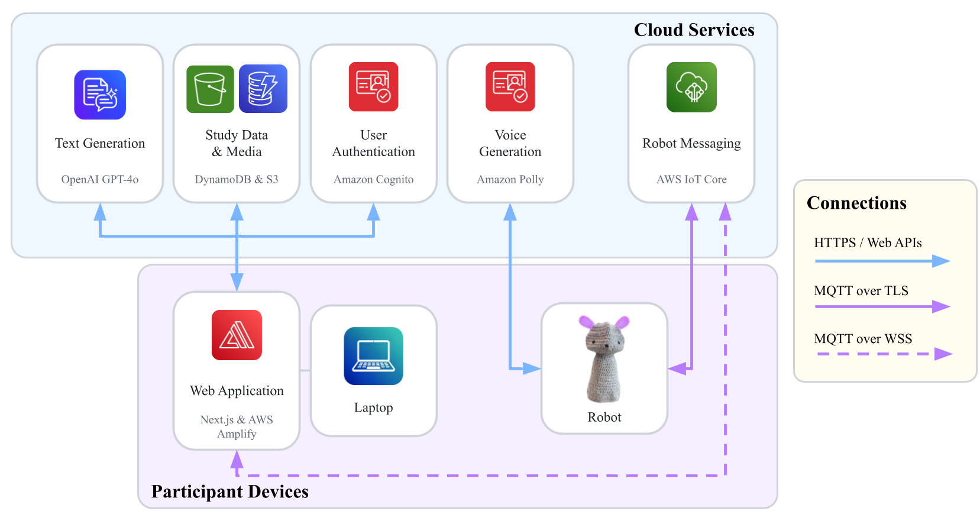
Task: Click the Participant Devices heading
Action: click(x=230, y=491)
